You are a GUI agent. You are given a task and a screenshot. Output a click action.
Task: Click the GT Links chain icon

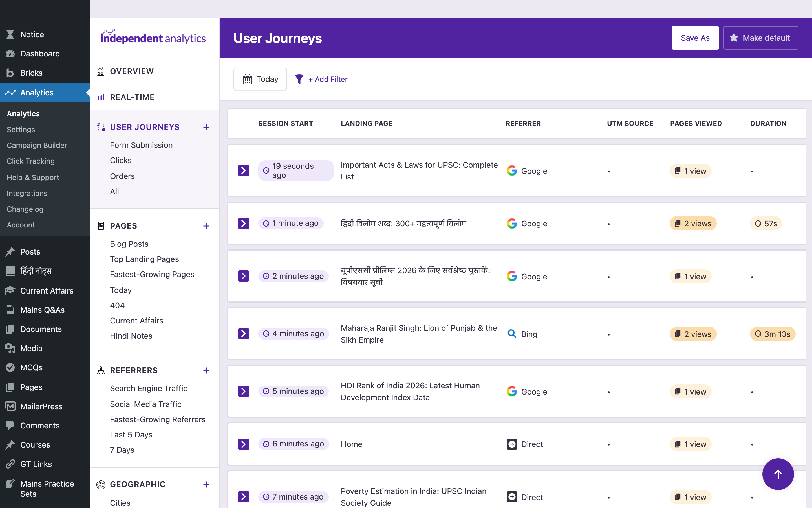[x=10, y=464]
